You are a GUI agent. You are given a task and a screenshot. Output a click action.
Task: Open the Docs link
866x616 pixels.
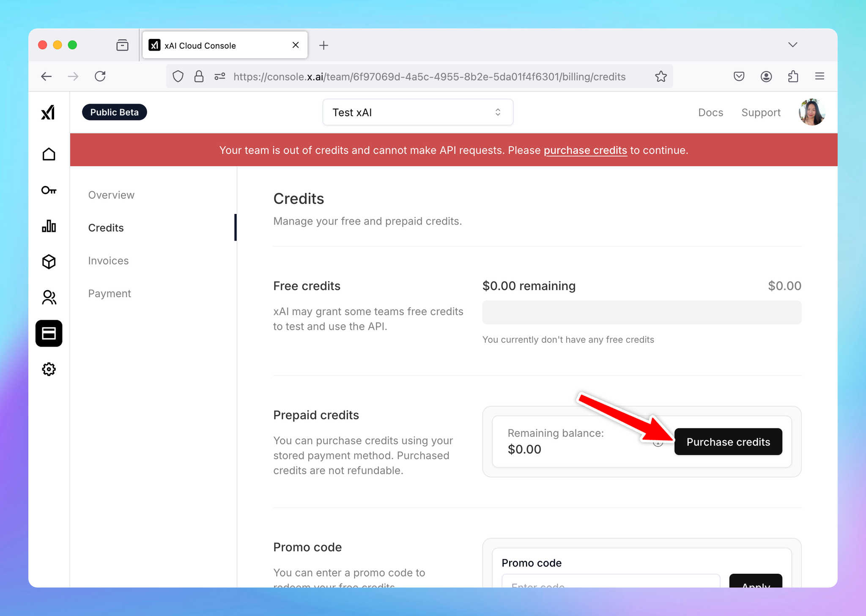coord(710,112)
